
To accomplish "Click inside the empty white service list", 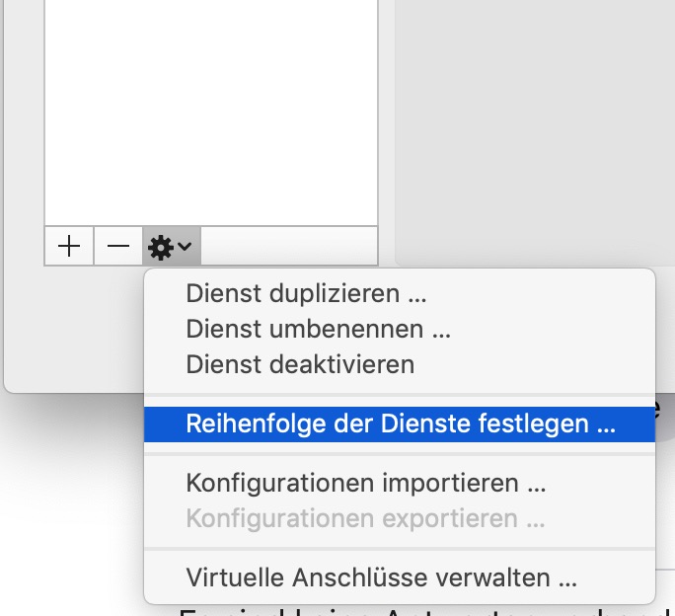I will (211, 109).
